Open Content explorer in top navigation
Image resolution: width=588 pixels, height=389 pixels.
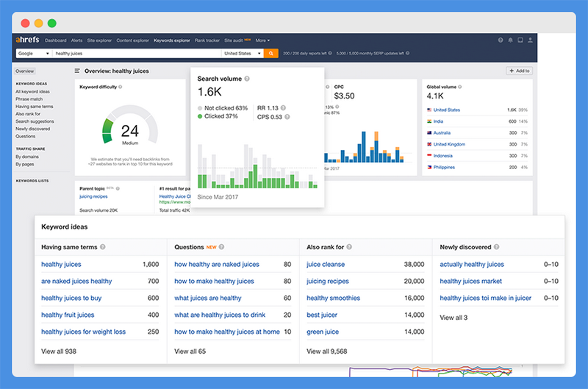(x=132, y=40)
